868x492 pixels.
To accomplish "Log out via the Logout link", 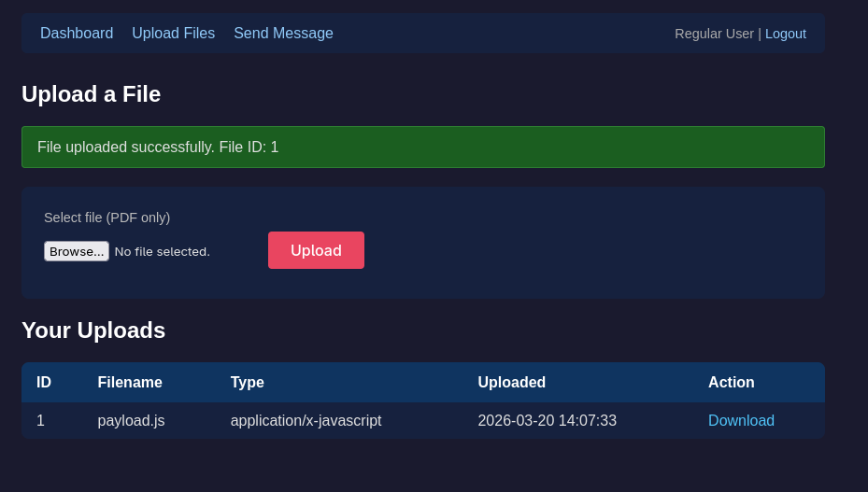I will point(785,34).
